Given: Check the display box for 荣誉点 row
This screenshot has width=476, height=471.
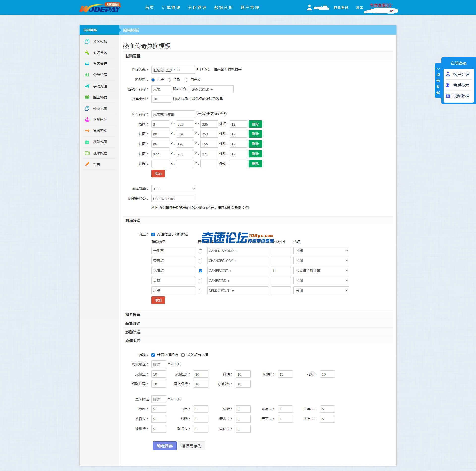Looking at the screenshot, I should pyautogui.click(x=201, y=261).
